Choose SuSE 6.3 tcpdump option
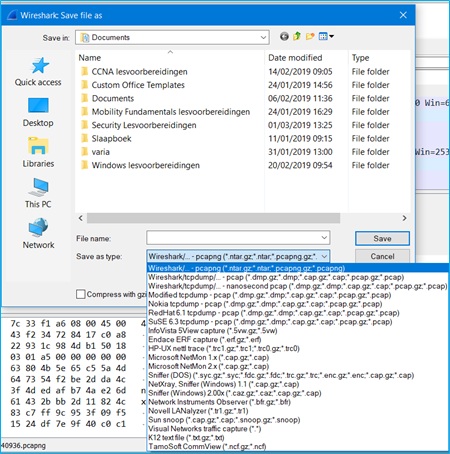 click(x=298, y=322)
